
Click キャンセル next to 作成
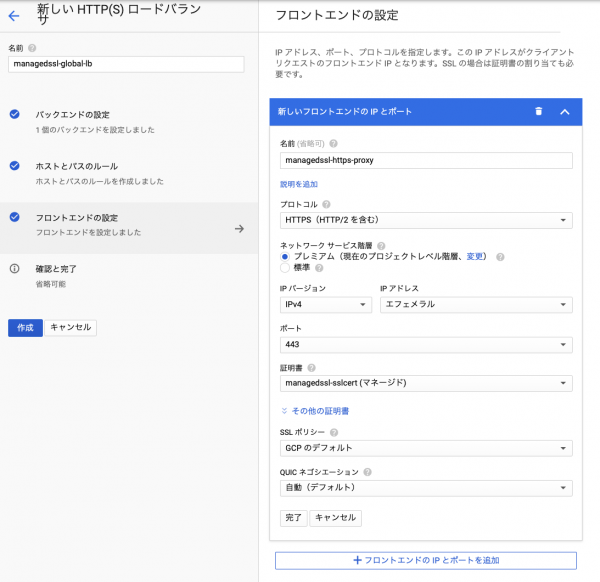point(71,328)
